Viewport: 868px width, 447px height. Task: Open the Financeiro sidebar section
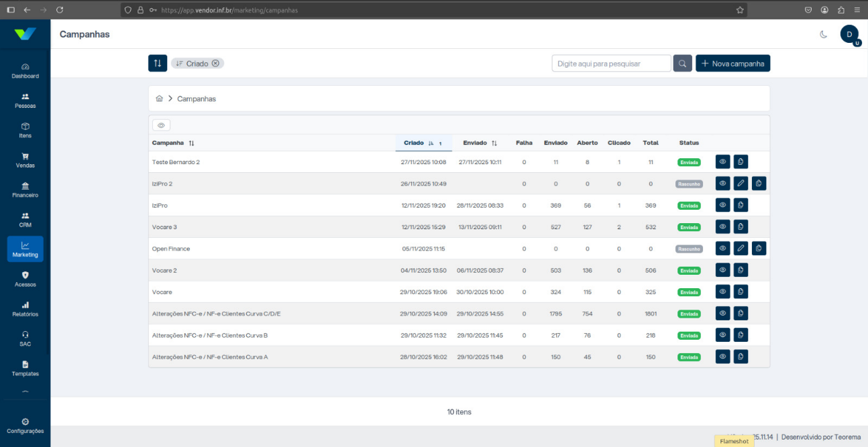pos(25,190)
